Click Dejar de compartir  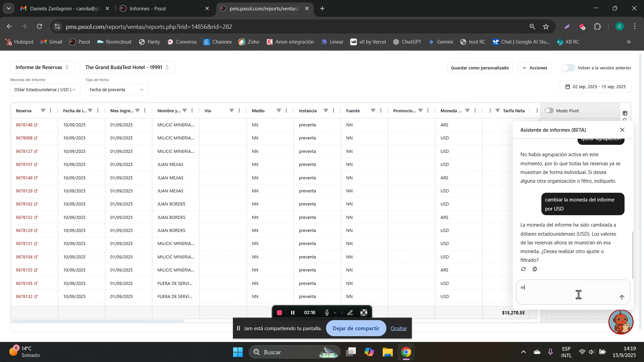pos(356,328)
